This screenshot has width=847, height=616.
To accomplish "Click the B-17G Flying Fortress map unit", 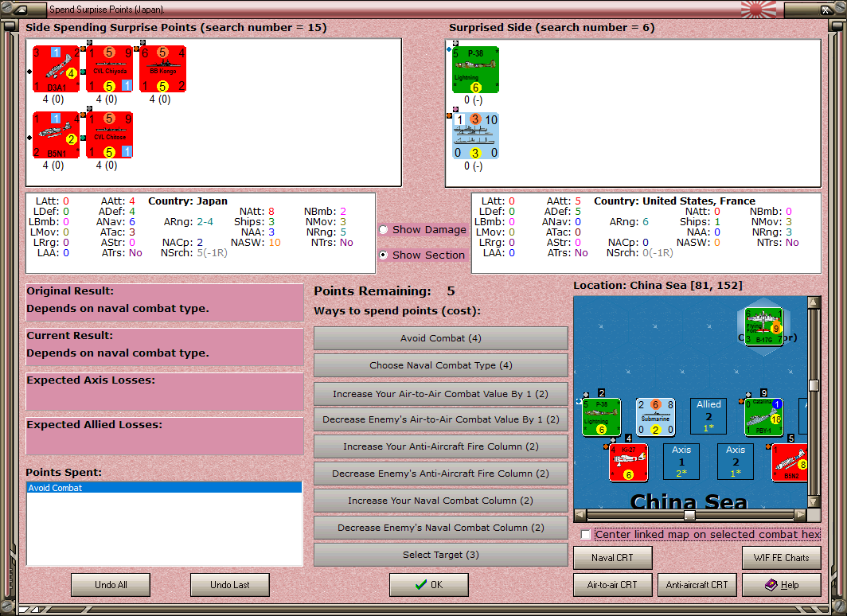I will [764, 326].
